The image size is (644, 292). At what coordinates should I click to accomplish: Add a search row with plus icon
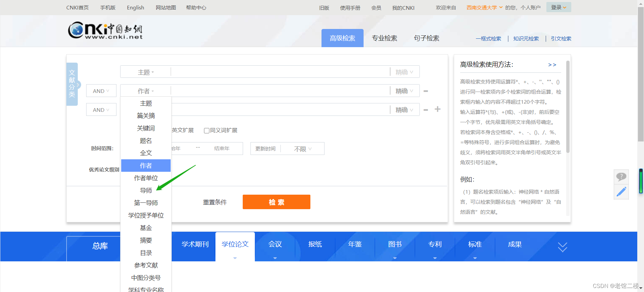point(438,109)
